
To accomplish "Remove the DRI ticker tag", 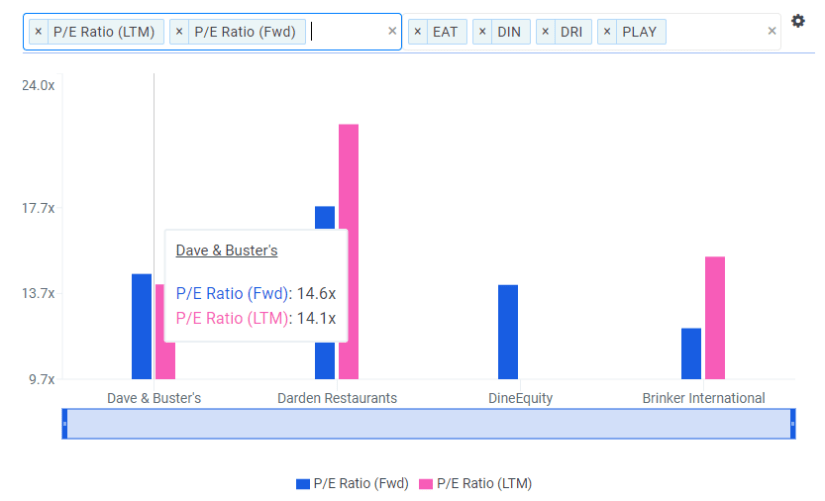I will pyautogui.click(x=545, y=32).
